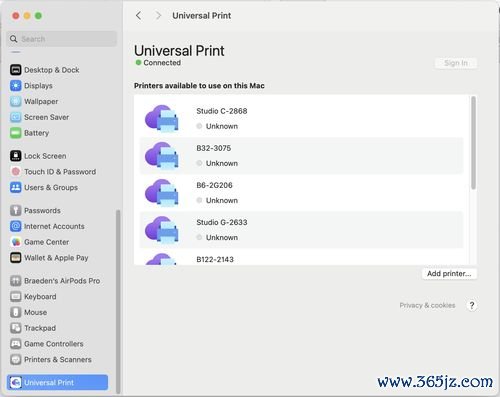Click the sidebar vertical scrollbar
The height and width of the screenshot is (397, 500).
click(118, 302)
